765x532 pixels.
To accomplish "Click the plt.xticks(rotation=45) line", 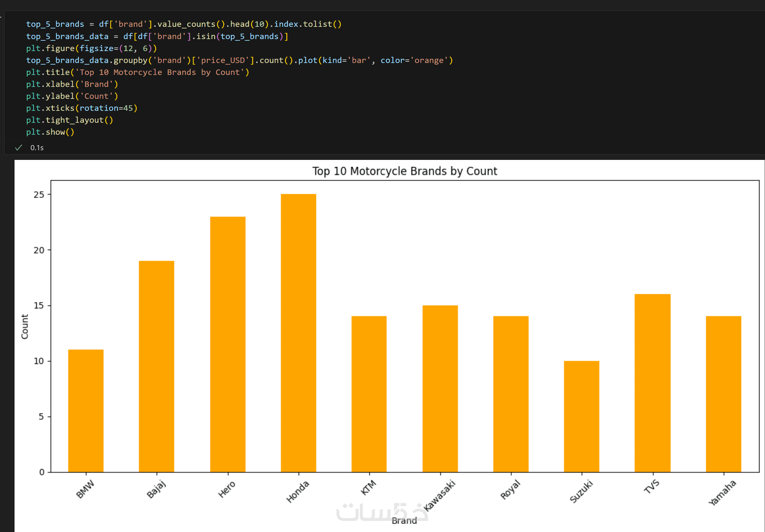I will (x=82, y=108).
